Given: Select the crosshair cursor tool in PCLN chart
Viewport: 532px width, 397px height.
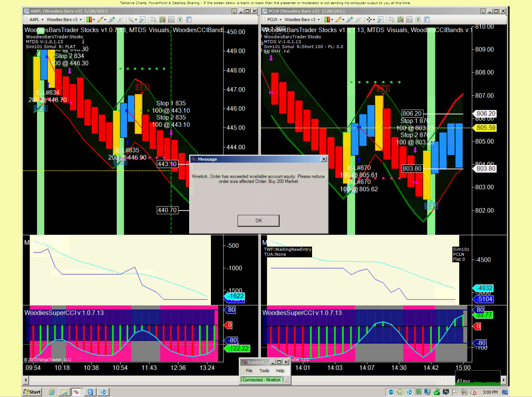Looking at the screenshot, I should [369, 19].
